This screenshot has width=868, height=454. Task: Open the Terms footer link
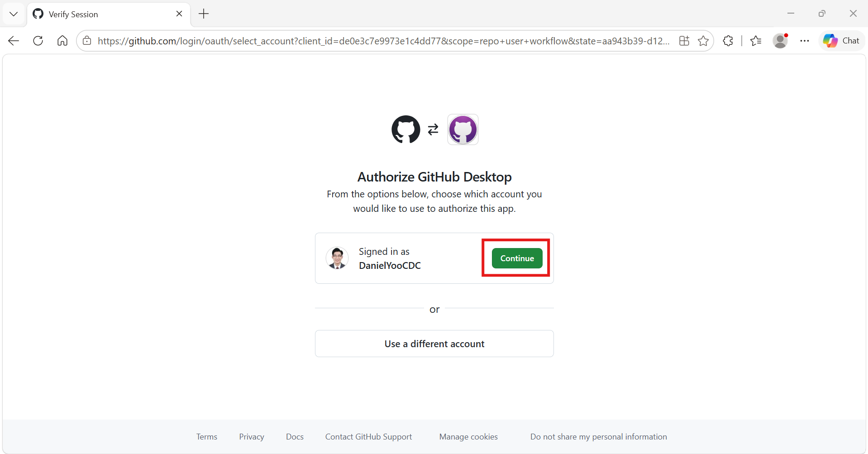point(207,437)
